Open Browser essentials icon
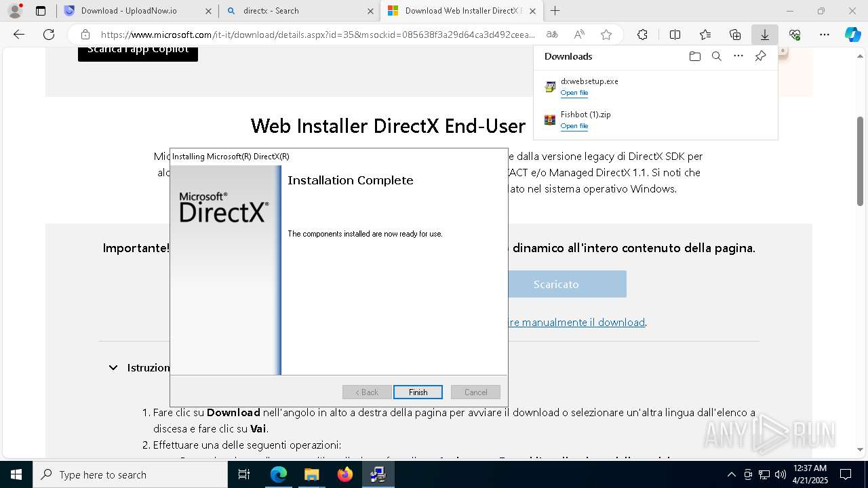The height and width of the screenshot is (488, 868). click(x=795, y=35)
